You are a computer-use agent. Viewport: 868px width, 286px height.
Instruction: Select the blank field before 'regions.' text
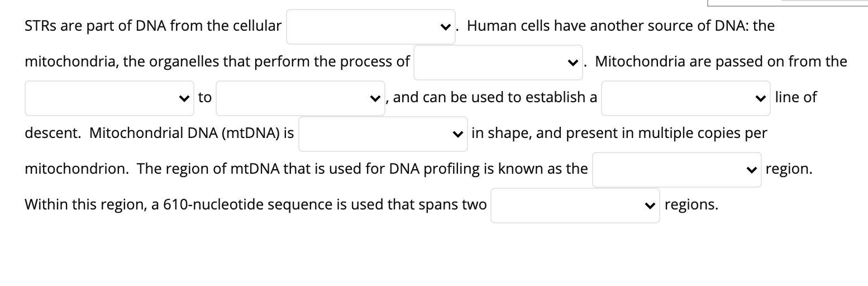coord(575,205)
